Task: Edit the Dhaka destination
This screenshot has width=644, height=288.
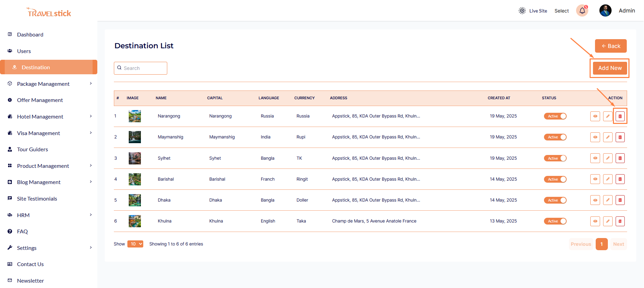Action: (608, 200)
